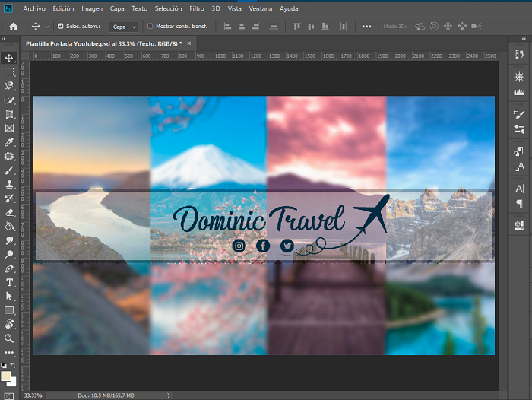Image resolution: width=532 pixels, height=400 pixels.
Task: Collapse right panel dock double-arrow
Action: coord(524,39)
